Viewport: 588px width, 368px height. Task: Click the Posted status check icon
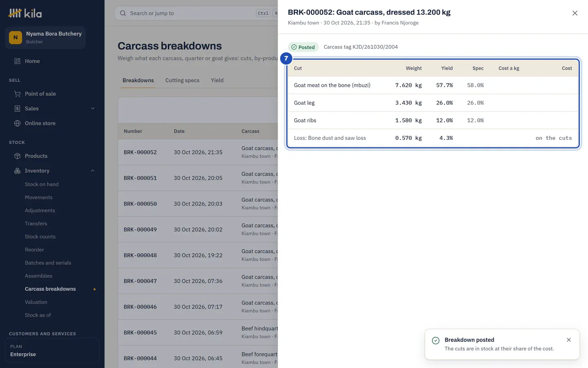pos(294,47)
